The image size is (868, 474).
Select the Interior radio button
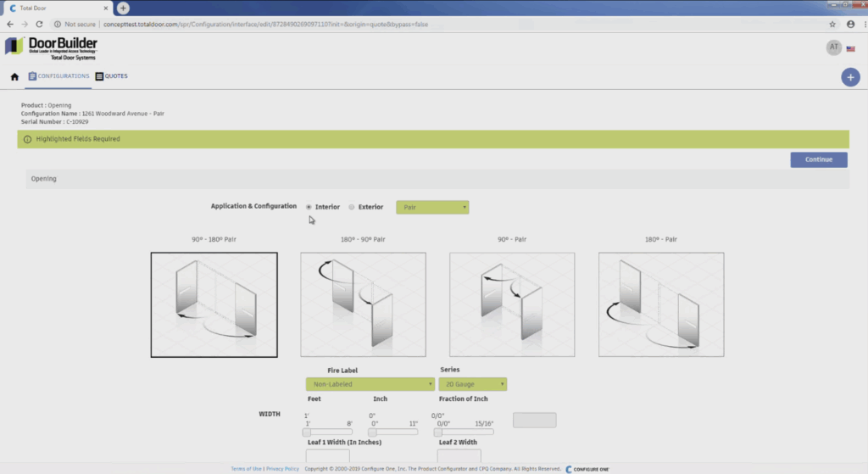pos(309,207)
